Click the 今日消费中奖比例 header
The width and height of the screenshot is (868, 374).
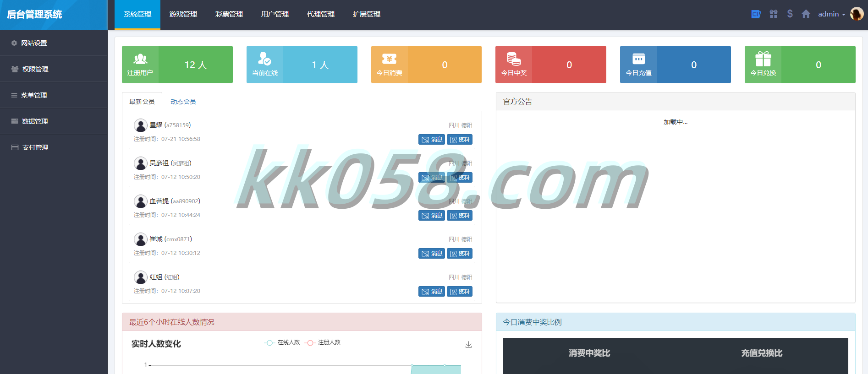(676, 322)
